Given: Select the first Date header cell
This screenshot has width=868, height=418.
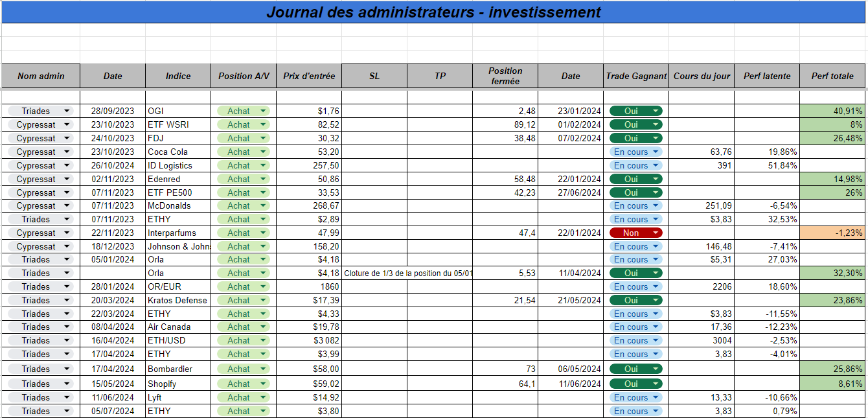Looking at the screenshot, I should click(113, 76).
